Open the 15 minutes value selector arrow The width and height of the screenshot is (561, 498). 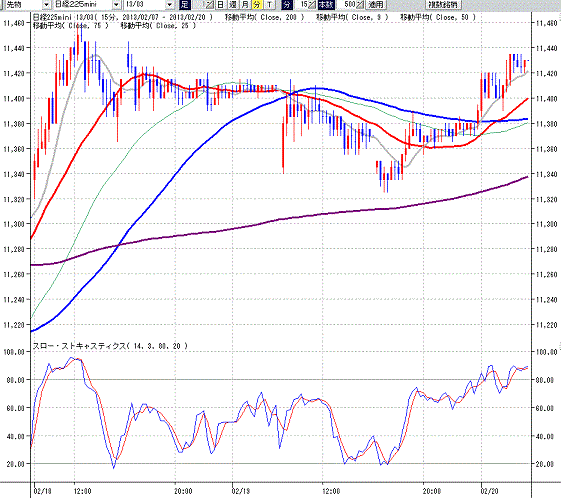click(x=312, y=5)
